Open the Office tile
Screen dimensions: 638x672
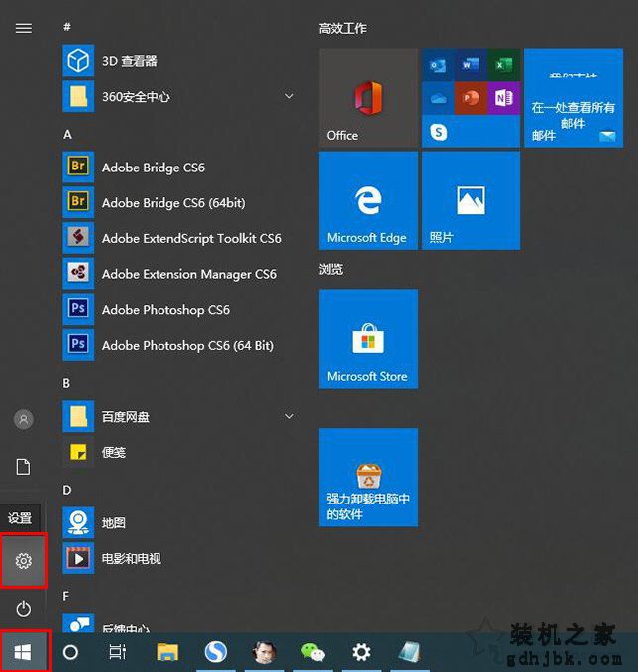tap(368, 98)
